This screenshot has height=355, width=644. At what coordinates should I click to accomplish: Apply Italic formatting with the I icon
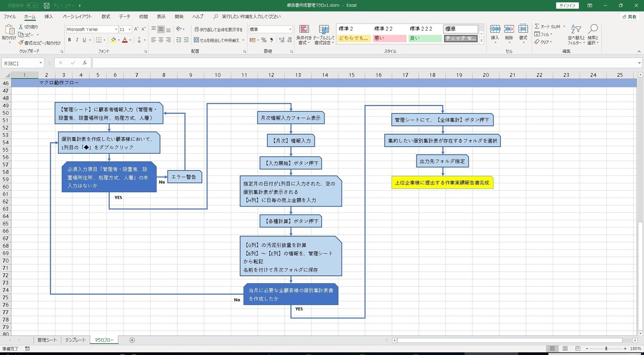pyautogui.click(x=77, y=40)
